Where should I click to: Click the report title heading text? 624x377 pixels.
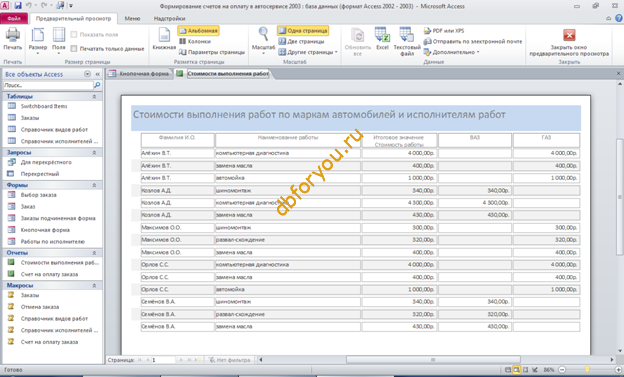point(319,115)
